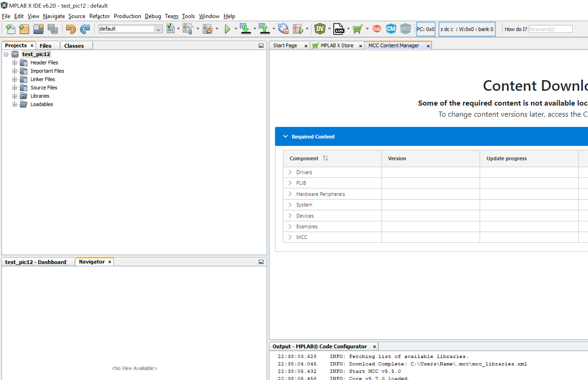Click the SRC checkmark project icon
The width and height of the screenshot is (588, 380).
point(170,29)
